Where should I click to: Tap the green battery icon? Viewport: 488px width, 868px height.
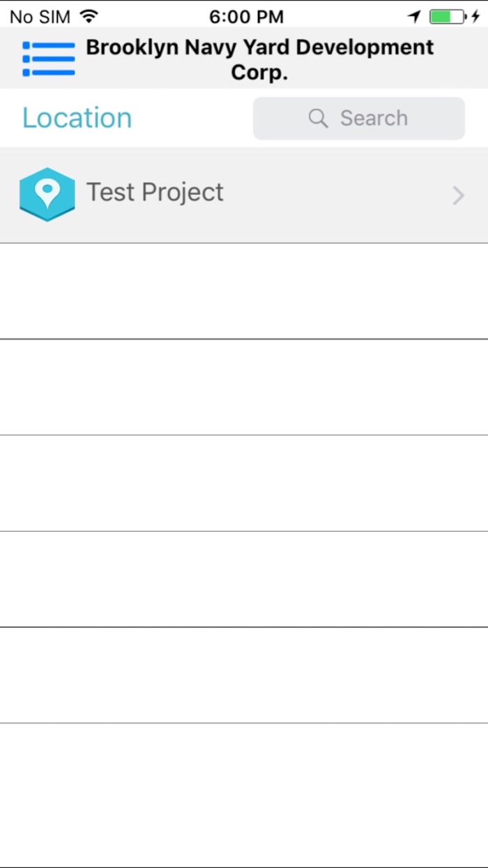pyautogui.click(x=447, y=17)
